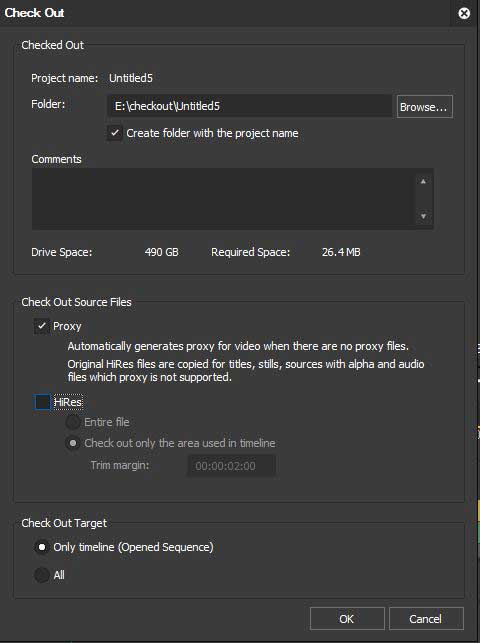Viewport: 480px width, 643px height.
Task: Select the All check out target
Action: 41,575
